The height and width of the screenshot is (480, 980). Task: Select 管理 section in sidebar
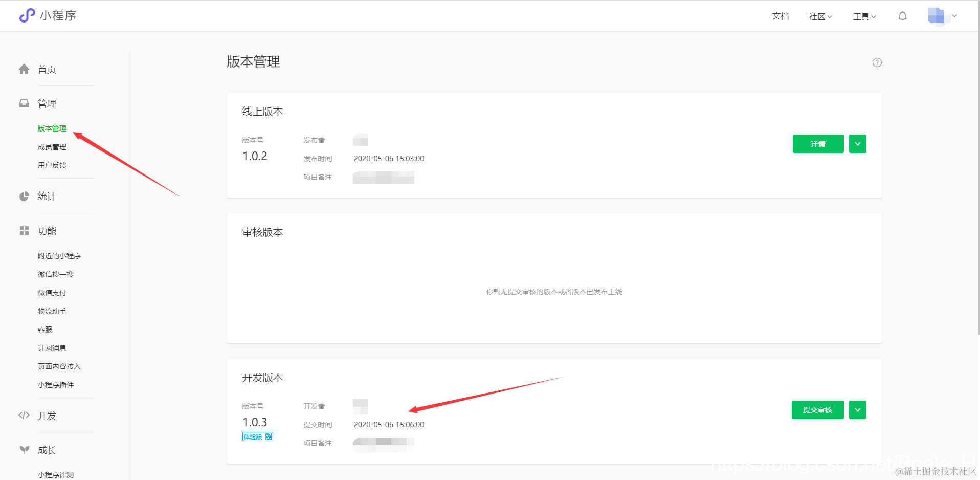pos(47,104)
